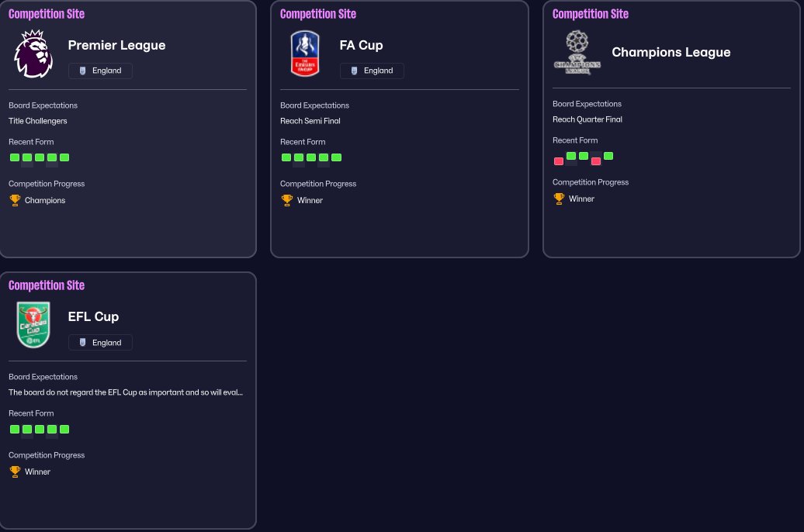
Task: Select the EFL Cup trophy icon beside Winner
Action: tap(15, 472)
